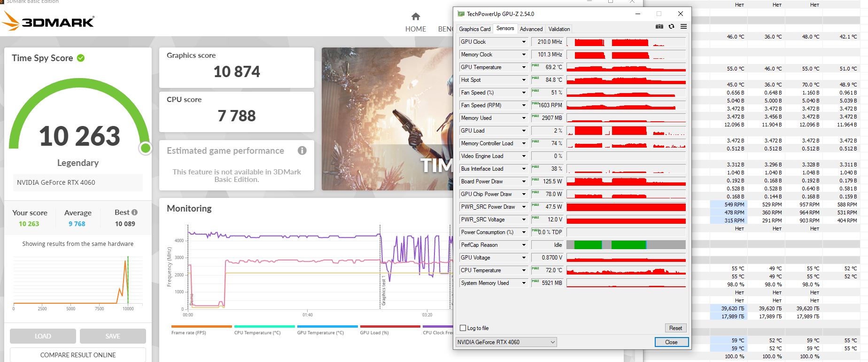Viewport: 868px width, 362px height.
Task: Open the CPU Temperature sensor dropdown in GPU-Z
Action: pyautogui.click(x=524, y=270)
